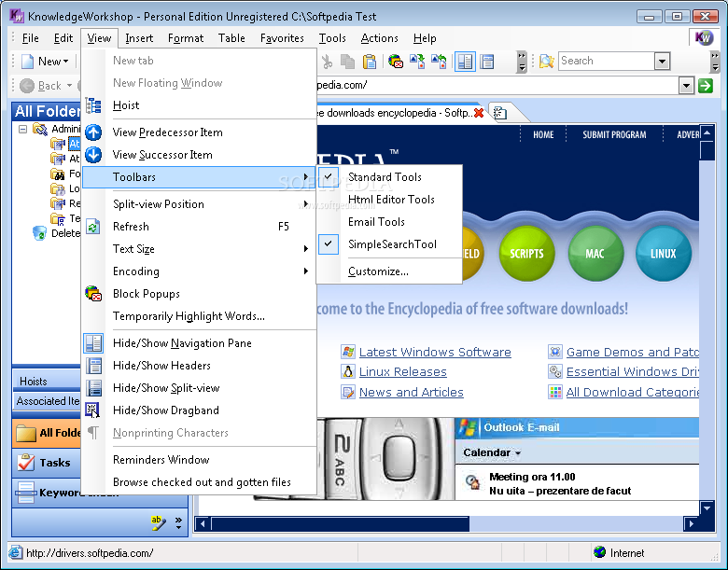
Task: Click the Deleted items recycle bin icon
Action: click(39, 233)
